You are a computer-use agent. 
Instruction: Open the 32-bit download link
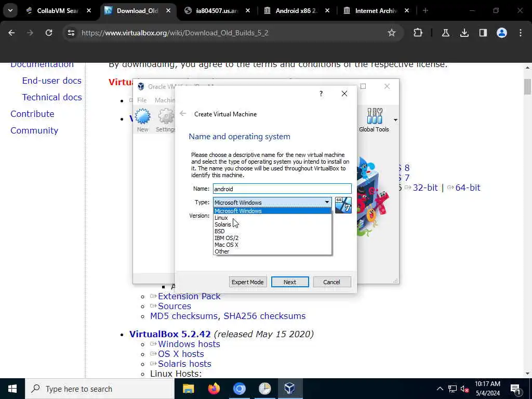point(425,188)
